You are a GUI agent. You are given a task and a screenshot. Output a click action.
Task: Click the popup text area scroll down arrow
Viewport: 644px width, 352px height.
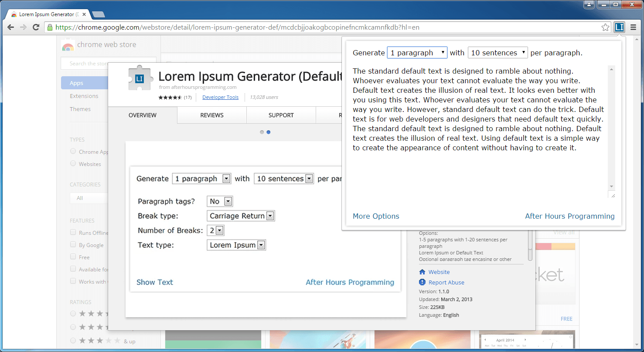click(x=612, y=186)
